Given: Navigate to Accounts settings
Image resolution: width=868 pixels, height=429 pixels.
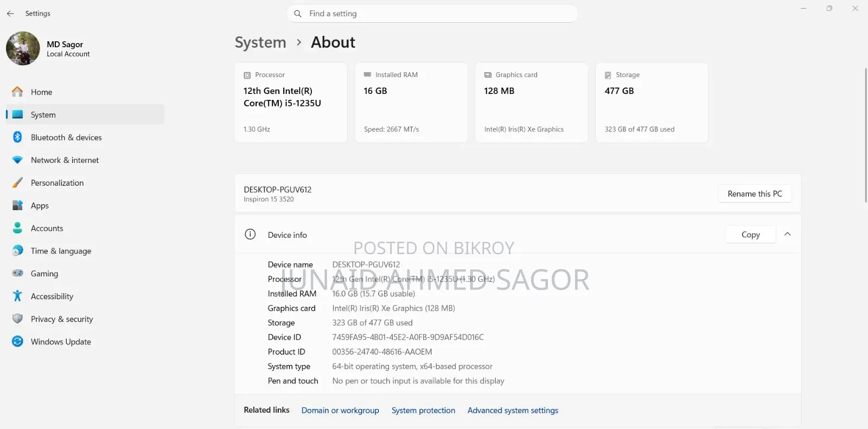Looking at the screenshot, I should [85, 228].
